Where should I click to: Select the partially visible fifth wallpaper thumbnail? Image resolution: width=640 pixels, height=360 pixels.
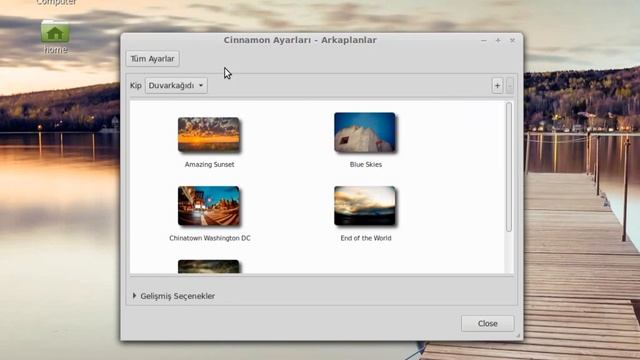[x=209, y=267]
